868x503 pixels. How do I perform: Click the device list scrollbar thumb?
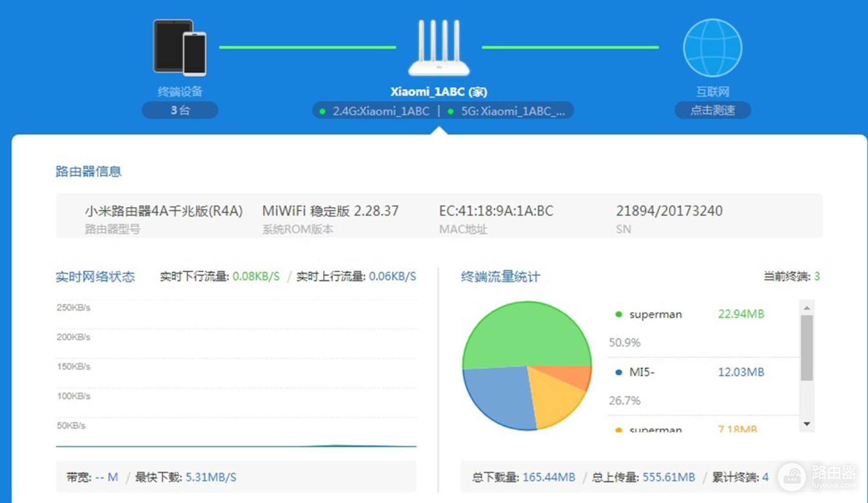(x=807, y=348)
